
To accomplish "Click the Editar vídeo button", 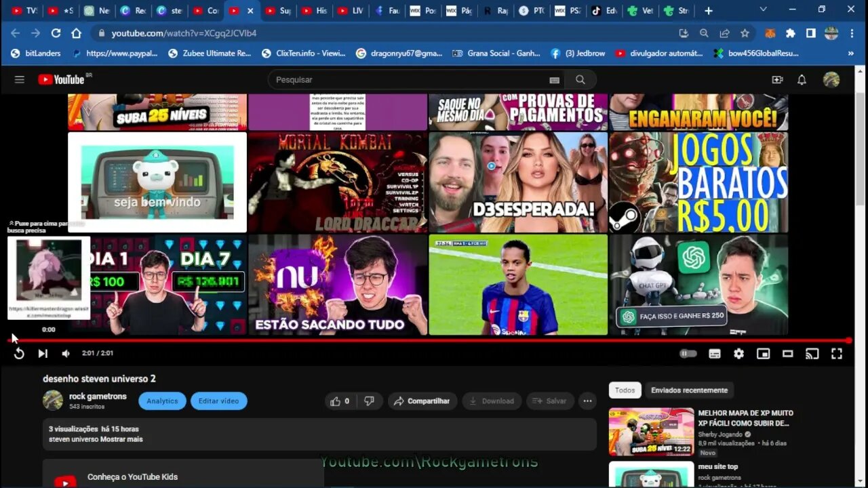I will [x=219, y=401].
